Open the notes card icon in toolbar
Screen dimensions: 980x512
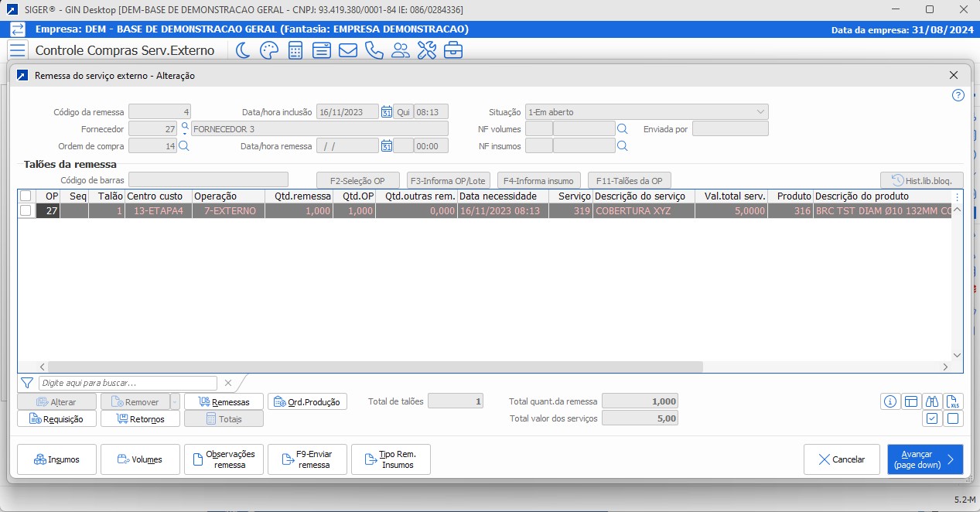tap(322, 50)
